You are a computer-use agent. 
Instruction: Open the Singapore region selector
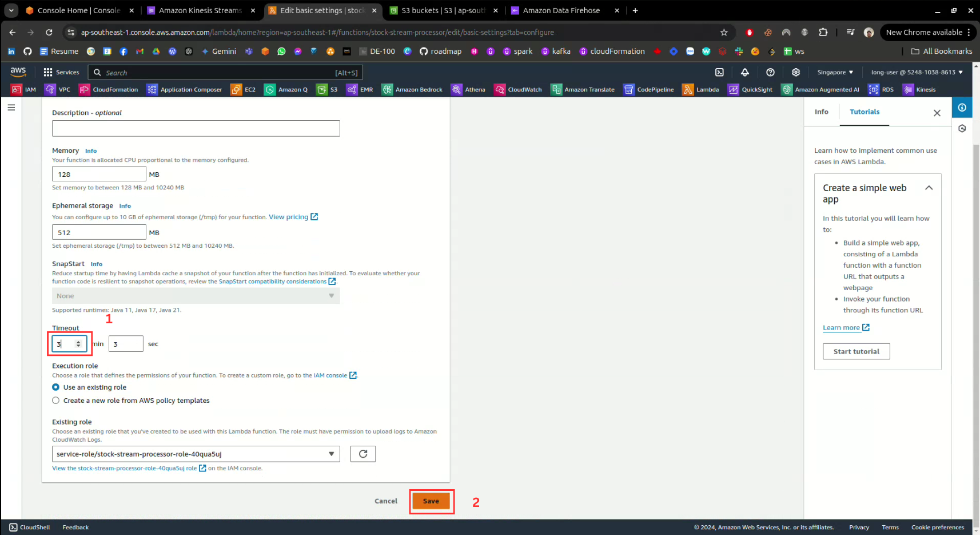coord(835,72)
